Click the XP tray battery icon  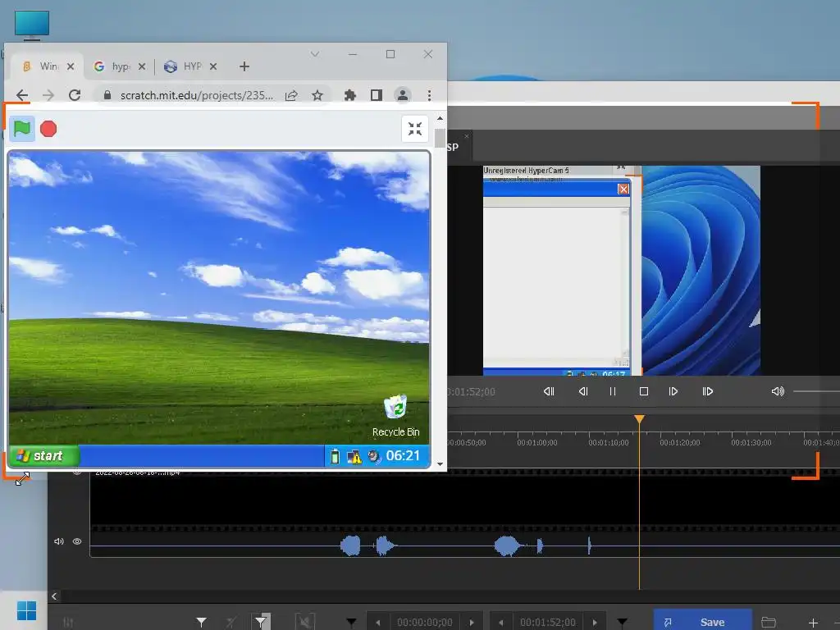pyautogui.click(x=335, y=456)
